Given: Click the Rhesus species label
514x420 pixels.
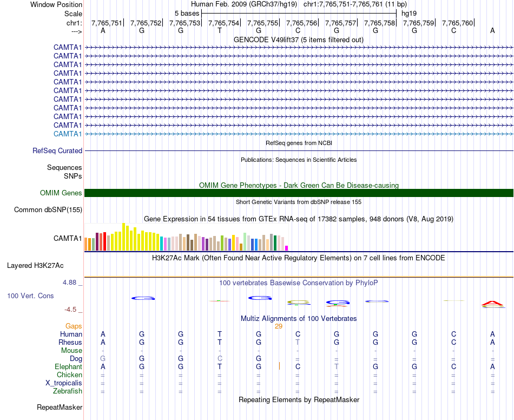Looking at the screenshot, I should 70,343.
